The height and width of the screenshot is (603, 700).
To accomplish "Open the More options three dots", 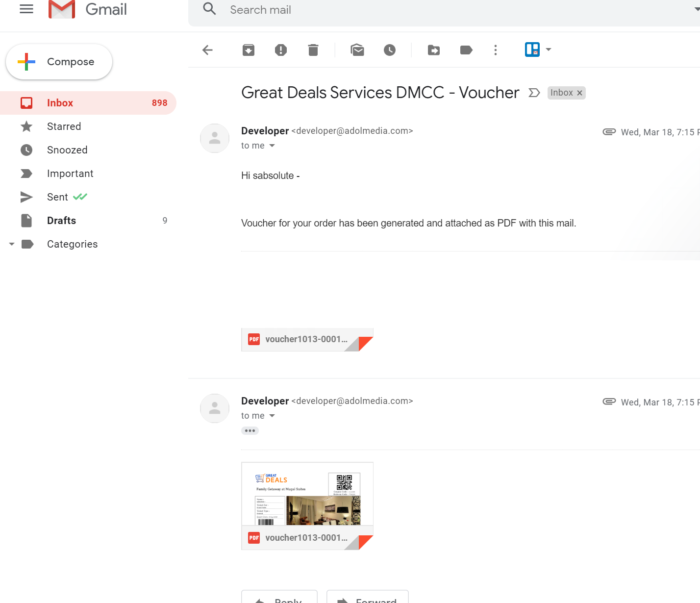I will [x=496, y=50].
